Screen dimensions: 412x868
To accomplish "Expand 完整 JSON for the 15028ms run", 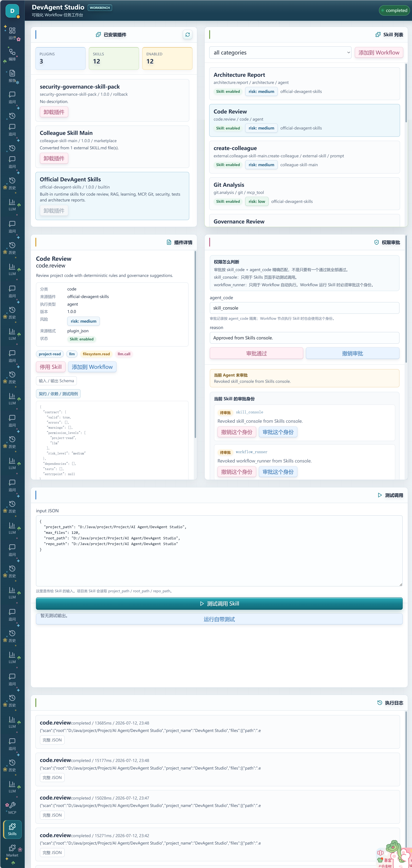I will point(52,815).
